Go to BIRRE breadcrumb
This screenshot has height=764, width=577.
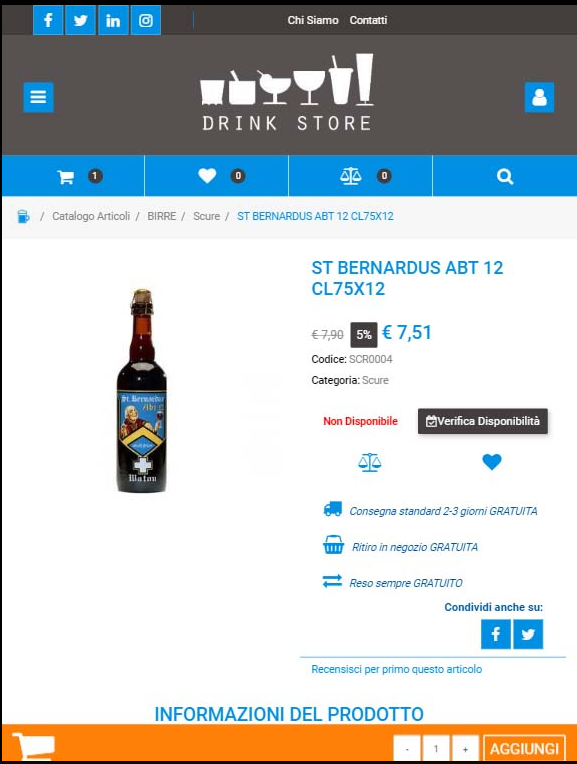pos(161,216)
